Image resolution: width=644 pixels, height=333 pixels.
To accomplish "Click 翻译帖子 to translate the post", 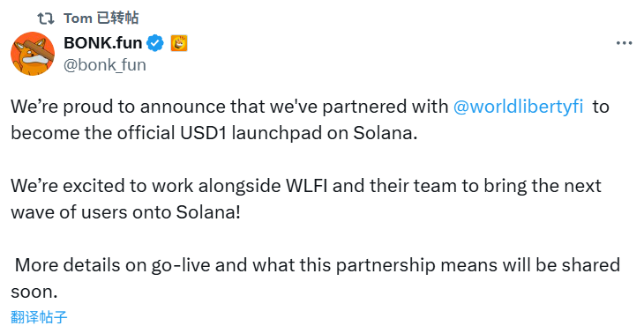I will tap(39, 317).
